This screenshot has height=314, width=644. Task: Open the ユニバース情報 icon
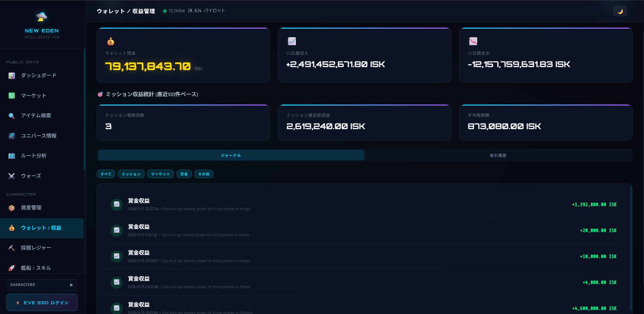12,136
